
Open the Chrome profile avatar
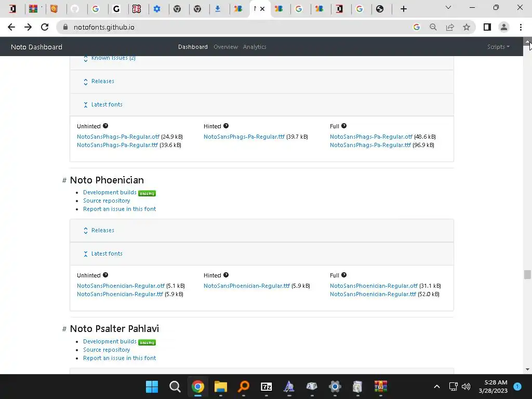point(504,27)
